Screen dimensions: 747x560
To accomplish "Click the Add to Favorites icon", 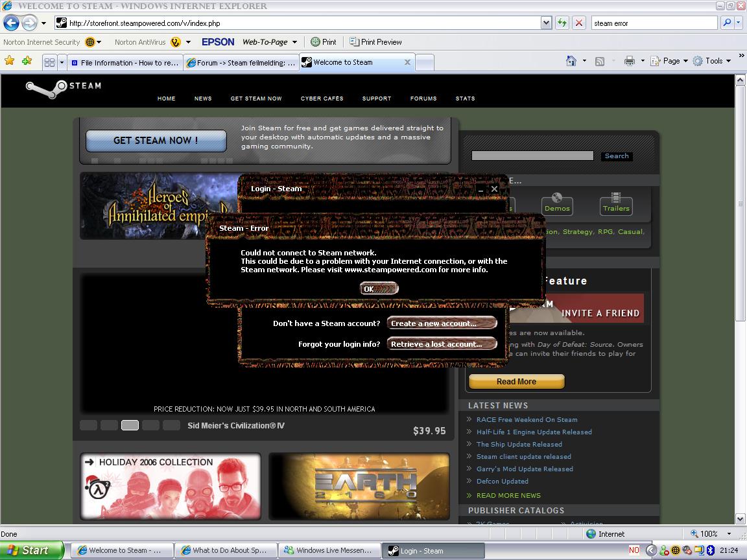I will click(x=27, y=60).
